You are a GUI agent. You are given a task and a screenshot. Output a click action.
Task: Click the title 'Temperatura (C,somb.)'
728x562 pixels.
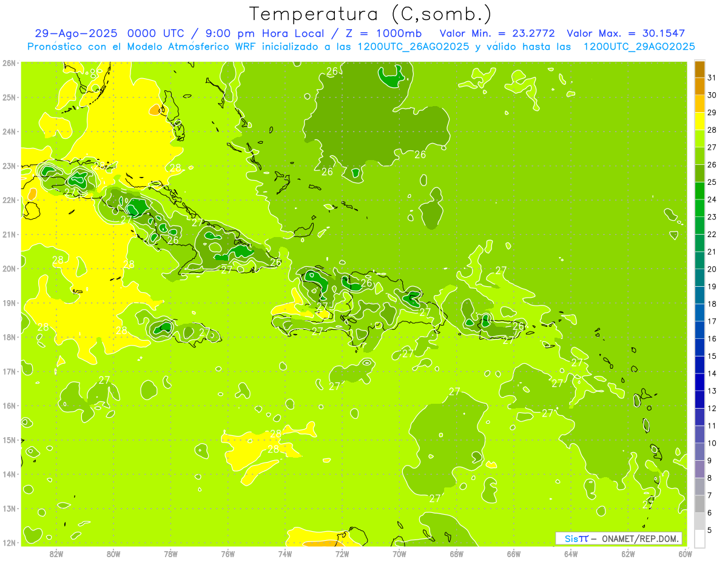click(371, 14)
